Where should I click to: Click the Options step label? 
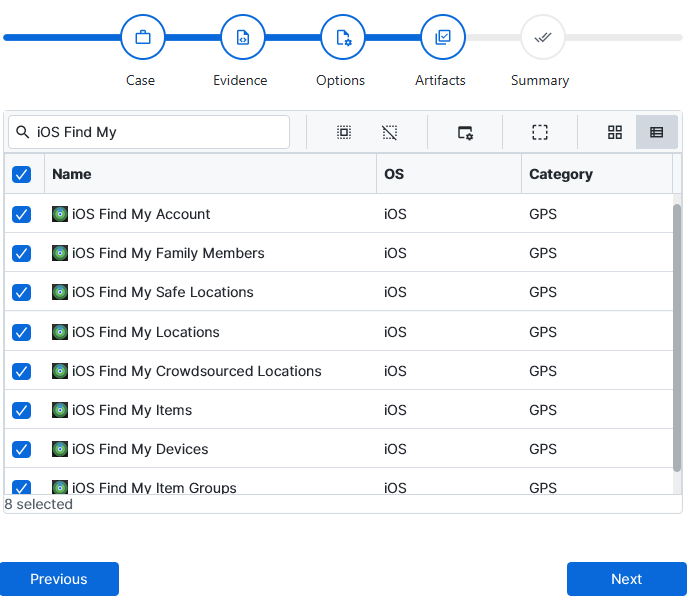(x=340, y=81)
